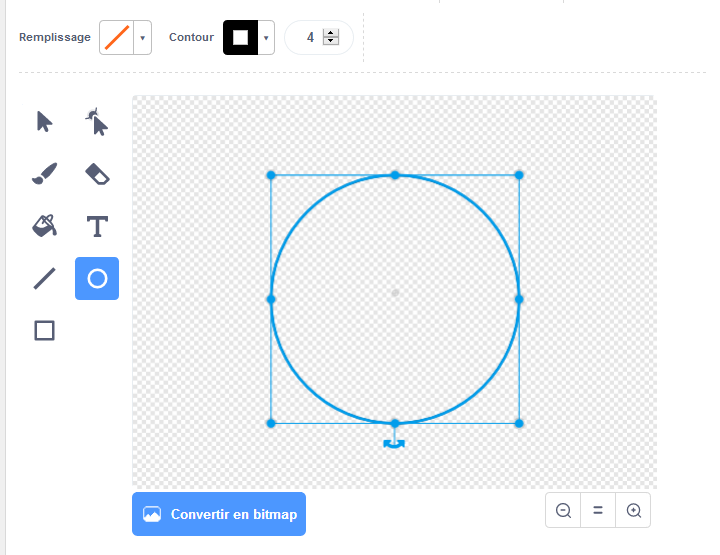Screen dimensions: 720x555
Task: Select the Circle tool
Action: [x=97, y=278]
